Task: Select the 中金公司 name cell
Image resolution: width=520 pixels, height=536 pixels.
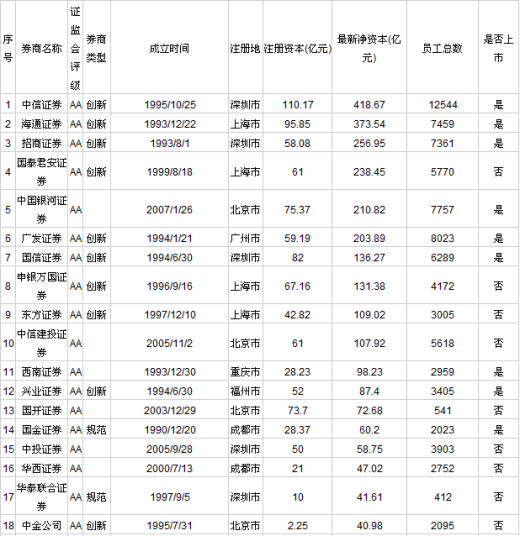Action: click(x=41, y=525)
